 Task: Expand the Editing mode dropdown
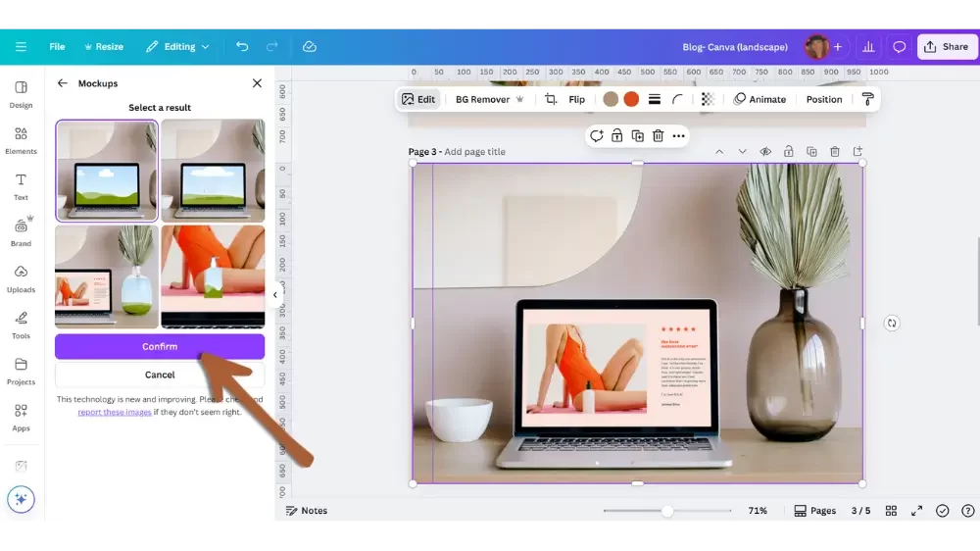click(177, 47)
